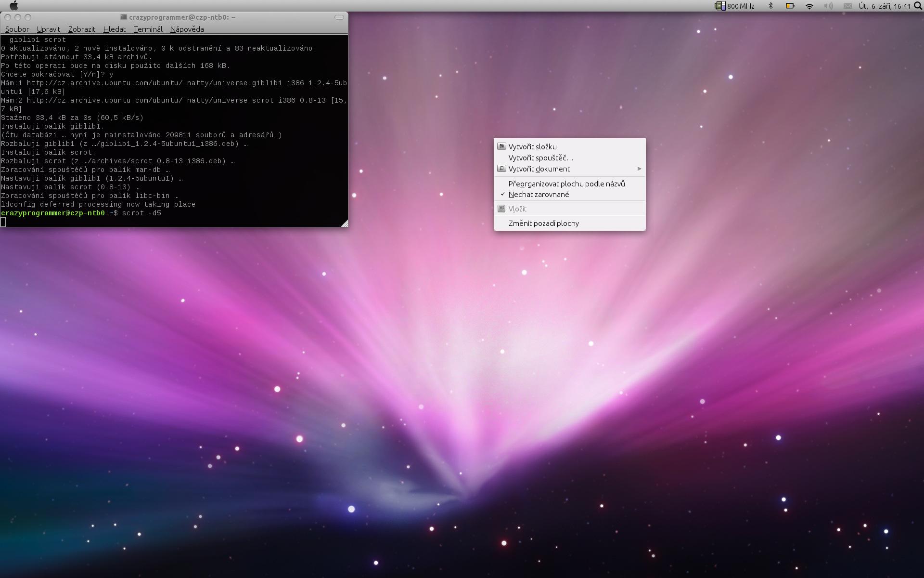The width and height of the screenshot is (924, 578).
Task: Open the Zobrazit menu
Action: click(81, 29)
